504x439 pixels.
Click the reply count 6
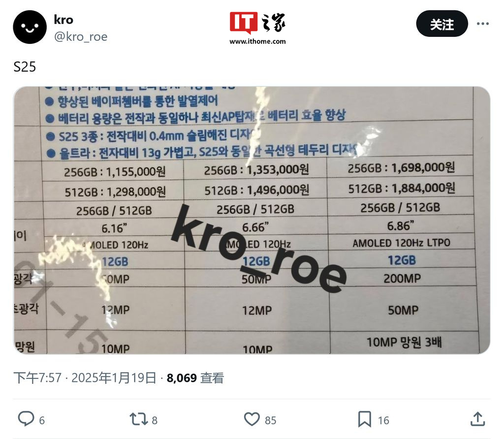[42, 420]
